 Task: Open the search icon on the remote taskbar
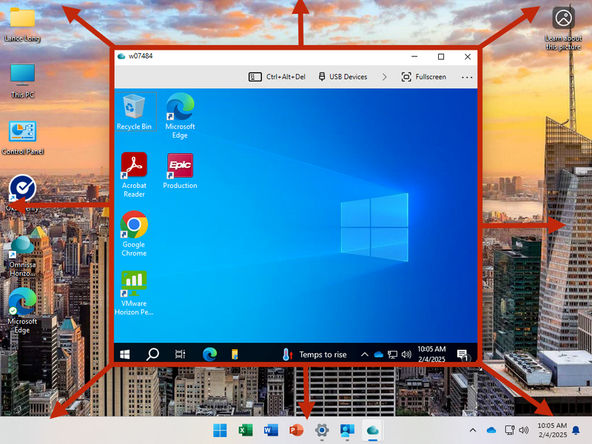pyautogui.click(x=153, y=354)
